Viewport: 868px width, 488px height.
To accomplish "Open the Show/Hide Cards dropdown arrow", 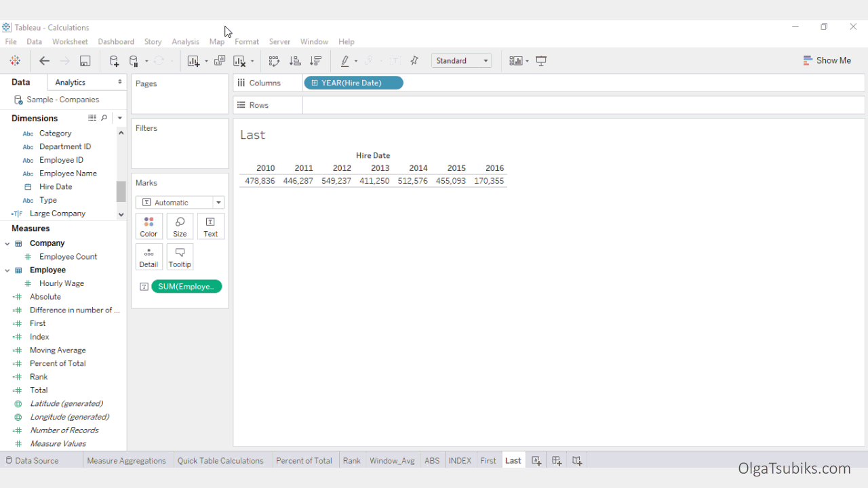I will coord(527,61).
